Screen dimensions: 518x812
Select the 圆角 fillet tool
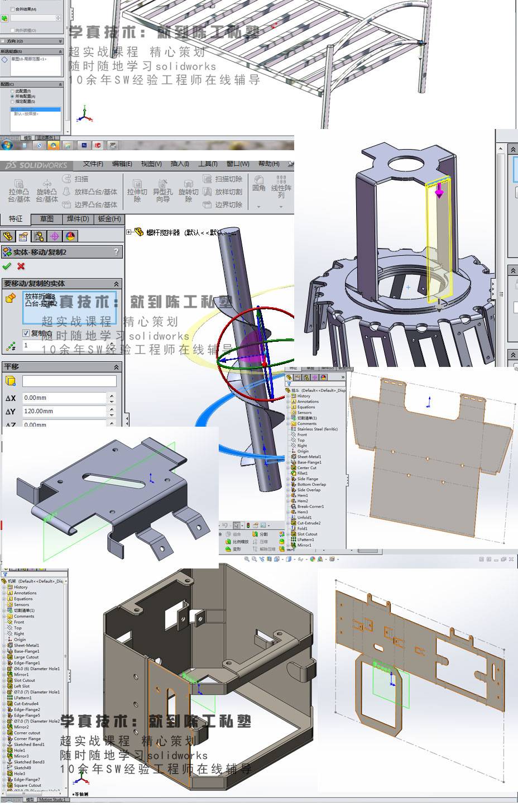point(258,183)
